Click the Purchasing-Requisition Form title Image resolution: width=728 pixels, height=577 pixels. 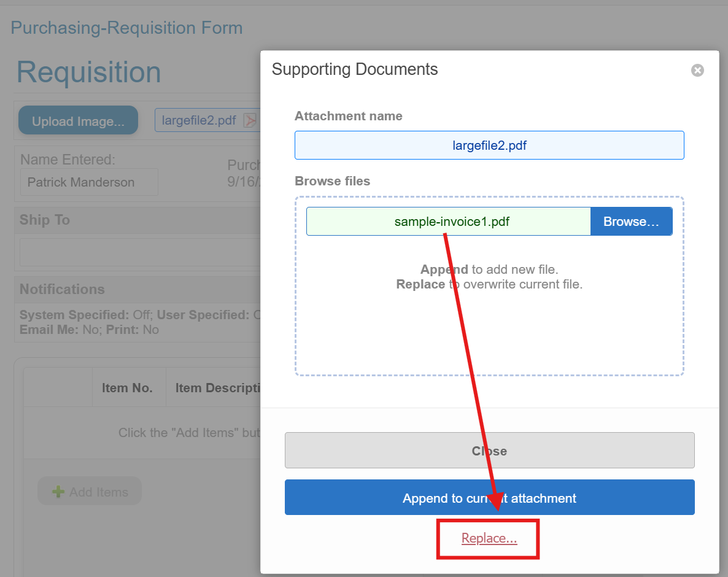(127, 28)
